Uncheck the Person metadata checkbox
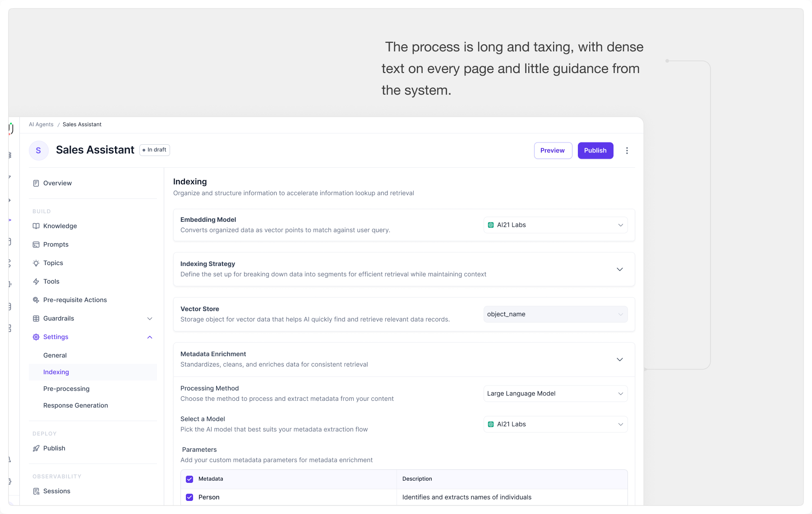Screen dimensions: 812x514 [189, 497]
